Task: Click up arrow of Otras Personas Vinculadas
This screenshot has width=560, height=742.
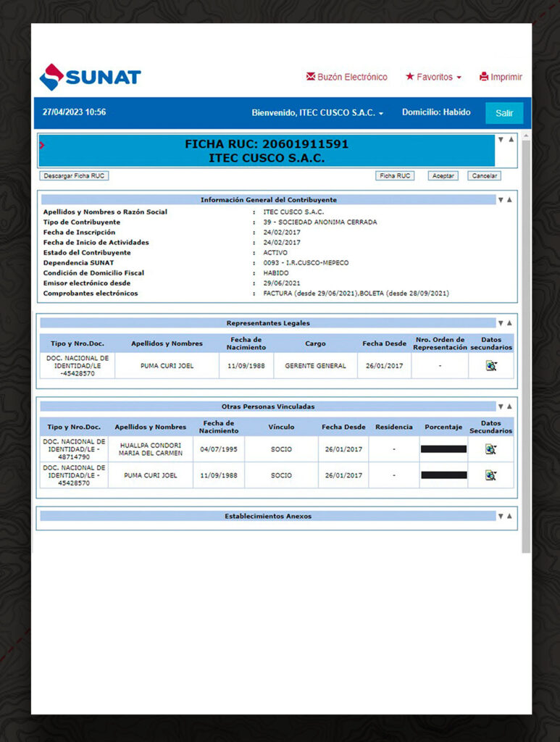Action: (509, 406)
